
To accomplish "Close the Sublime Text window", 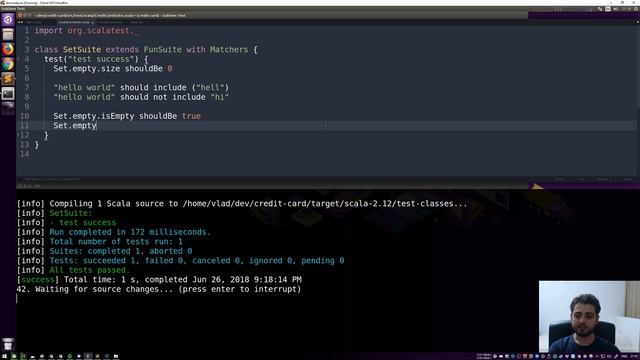I will point(20,16).
